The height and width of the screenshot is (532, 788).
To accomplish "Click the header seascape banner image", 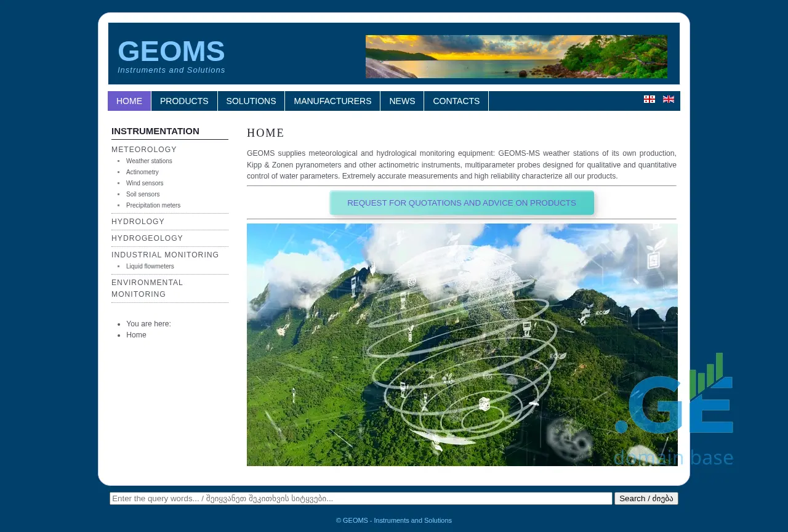I will pyautogui.click(x=516, y=57).
